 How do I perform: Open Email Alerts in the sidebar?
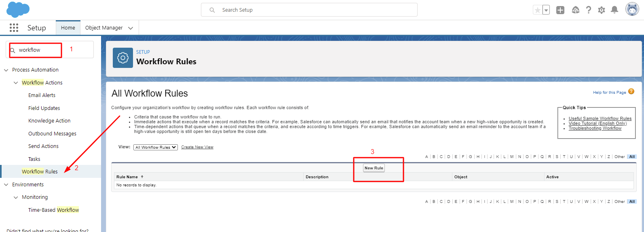point(42,95)
